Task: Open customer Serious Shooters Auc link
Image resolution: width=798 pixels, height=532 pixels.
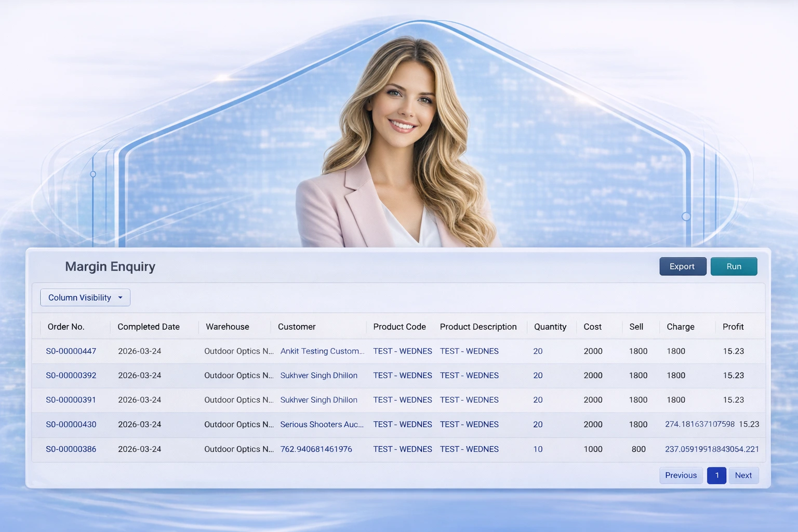Action: tap(322, 424)
